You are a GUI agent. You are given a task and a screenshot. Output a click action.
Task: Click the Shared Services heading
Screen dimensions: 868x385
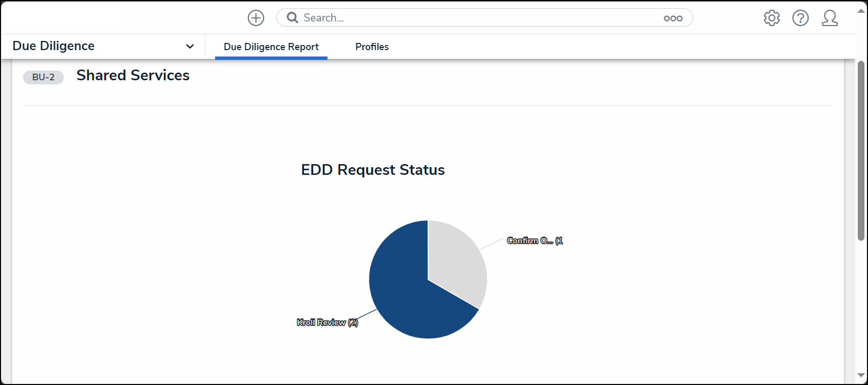tap(133, 76)
